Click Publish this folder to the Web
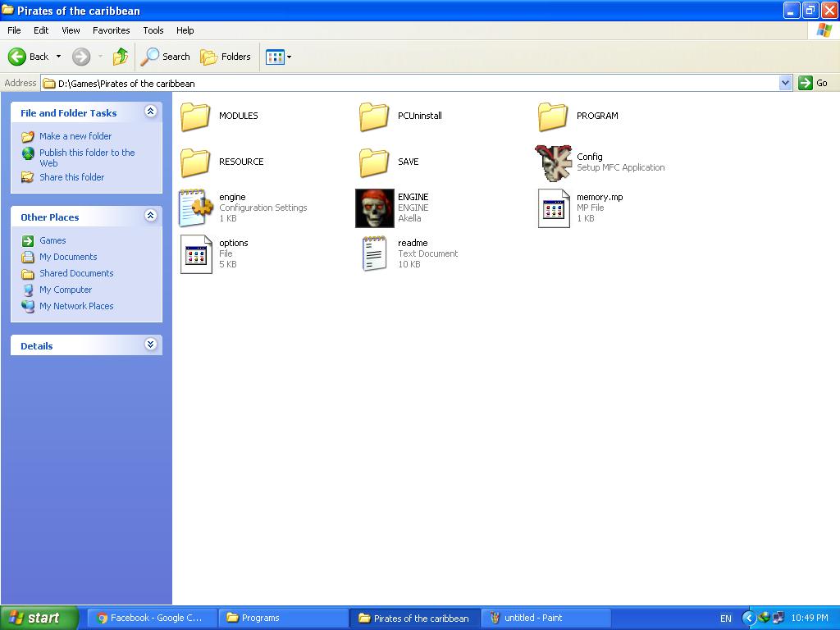This screenshot has height=630, width=840. (x=87, y=157)
